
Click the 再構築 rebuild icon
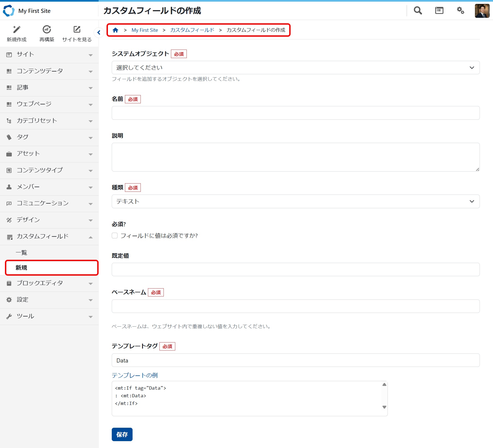pos(47,30)
